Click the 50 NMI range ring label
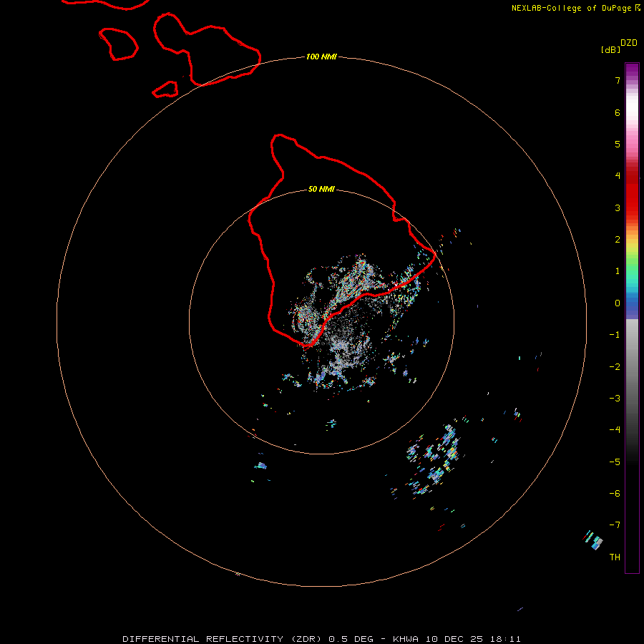 (x=321, y=189)
